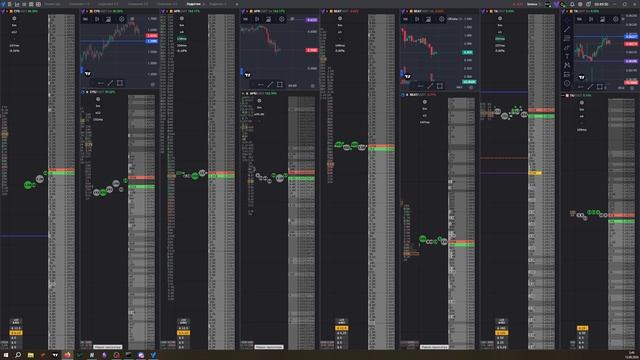Expand arrow in first CYS panel header
This screenshot has width=640, height=360.
pyautogui.click(x=7, y=11)
